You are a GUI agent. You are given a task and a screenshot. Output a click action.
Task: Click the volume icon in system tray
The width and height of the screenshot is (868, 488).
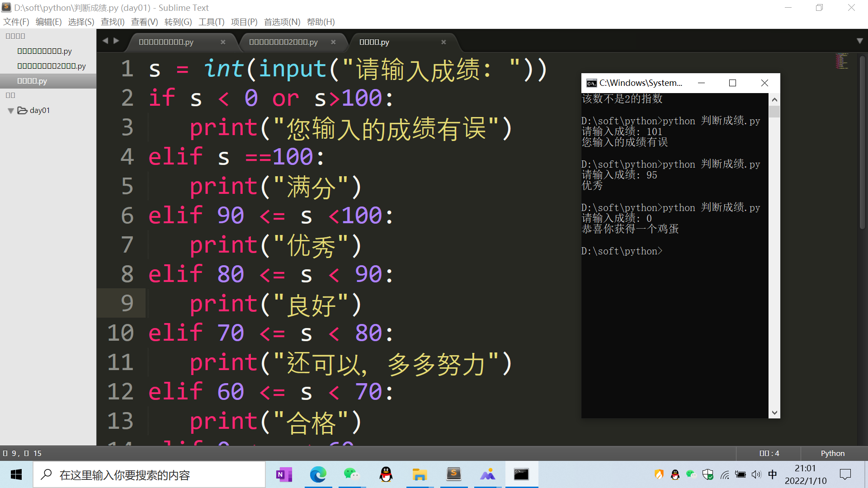pyautogui.click(x=756, y=474)
